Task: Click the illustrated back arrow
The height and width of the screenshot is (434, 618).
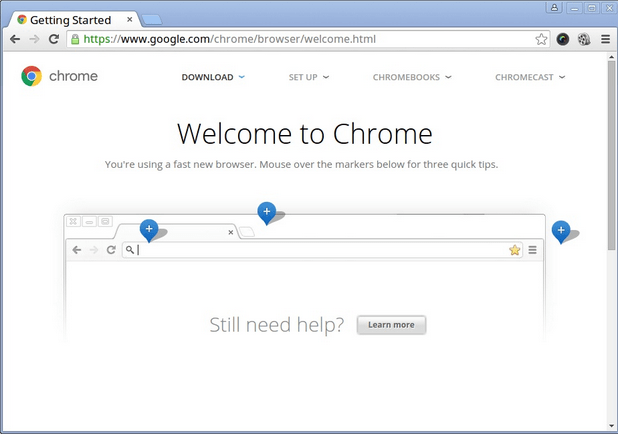Action: pos(77,250)
